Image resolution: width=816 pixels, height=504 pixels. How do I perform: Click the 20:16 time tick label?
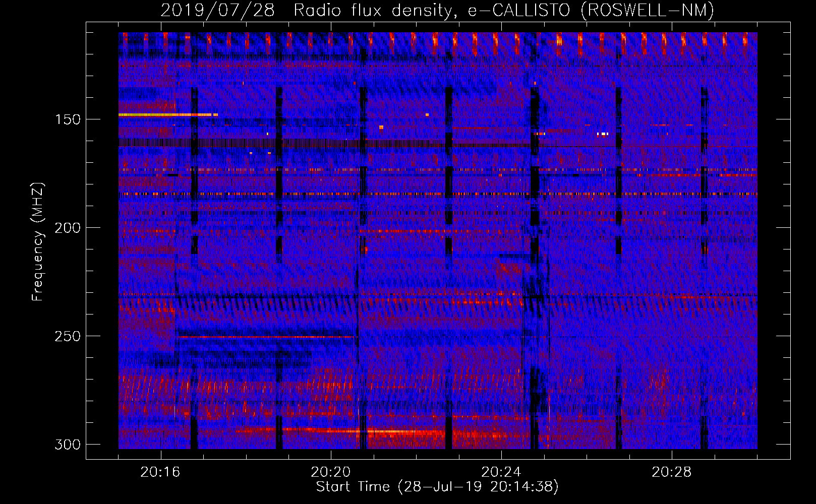point(160,472)
